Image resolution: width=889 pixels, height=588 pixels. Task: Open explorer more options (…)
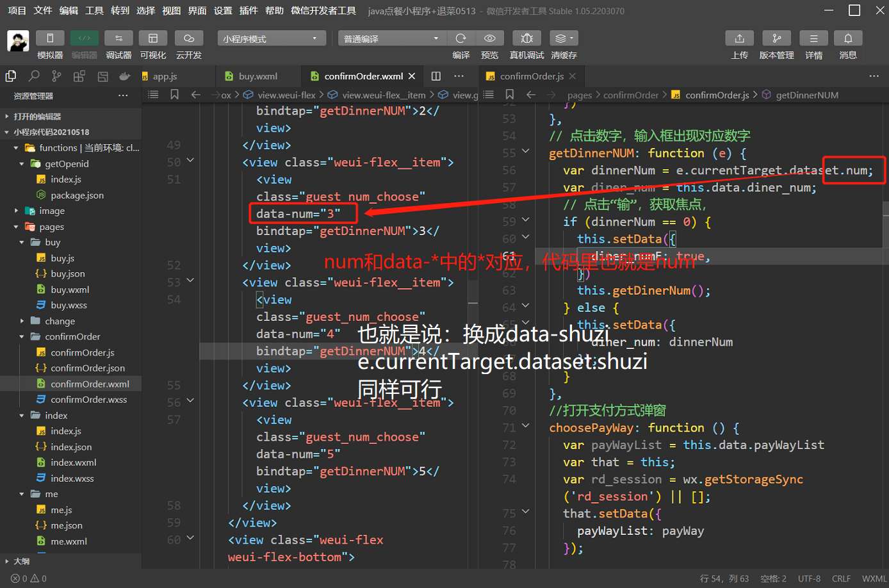(x=123, y=95)
